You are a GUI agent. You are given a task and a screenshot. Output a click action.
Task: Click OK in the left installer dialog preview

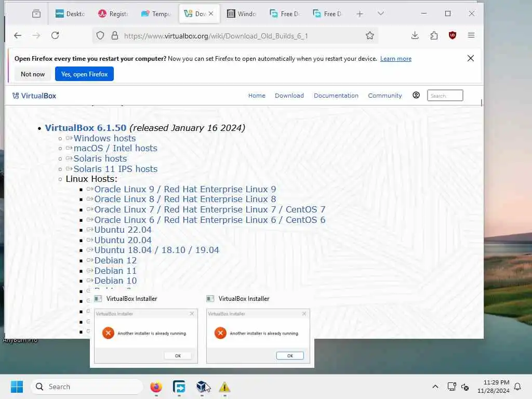[x=178, y=355]
